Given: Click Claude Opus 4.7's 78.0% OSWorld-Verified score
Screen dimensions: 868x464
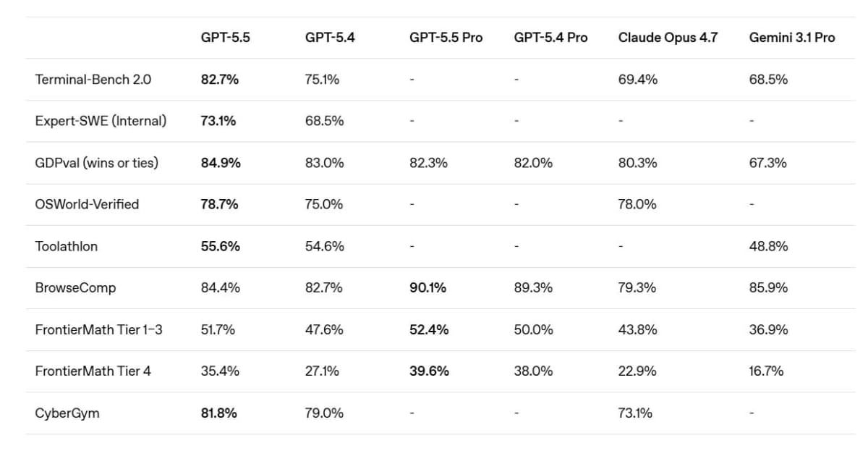Looking at the screenshot, I should point(637,204).
